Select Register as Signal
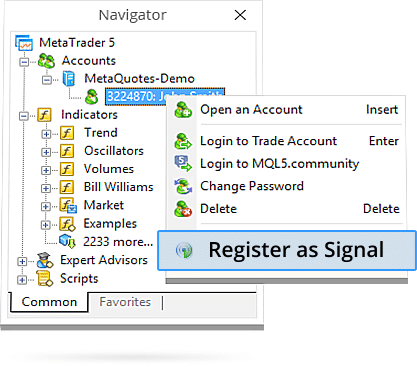 287,250
